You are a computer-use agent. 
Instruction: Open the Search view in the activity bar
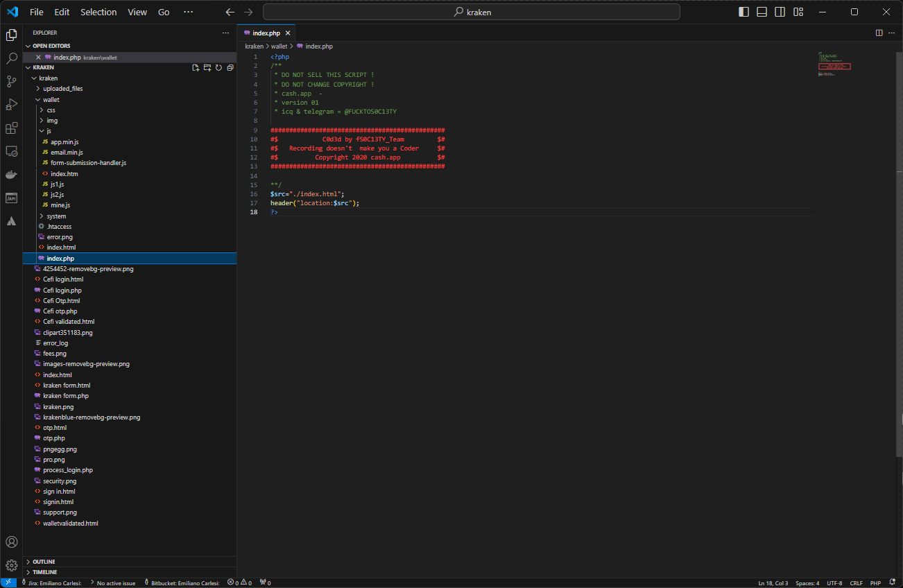click(x=11, y=58)
